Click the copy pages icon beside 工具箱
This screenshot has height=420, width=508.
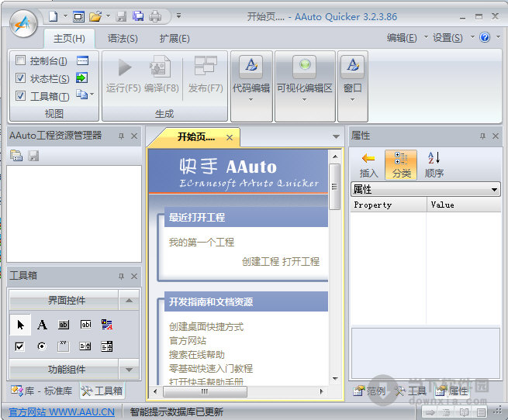[x=82, y=95]
